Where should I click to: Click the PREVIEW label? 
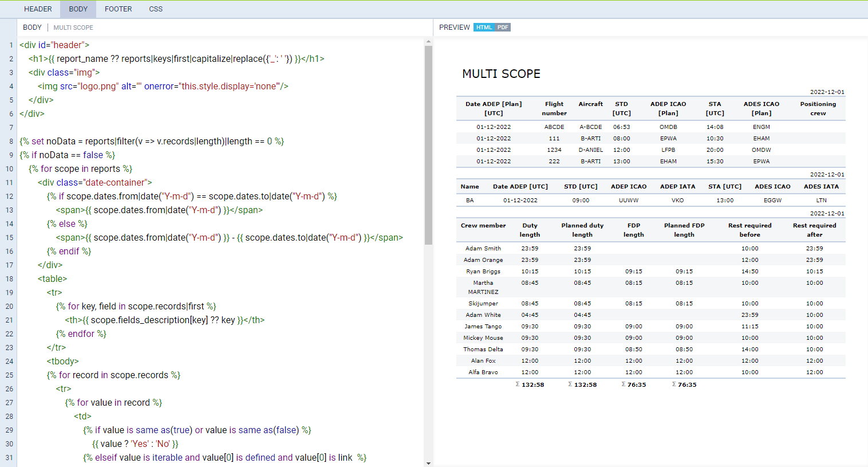click(455, 28)
